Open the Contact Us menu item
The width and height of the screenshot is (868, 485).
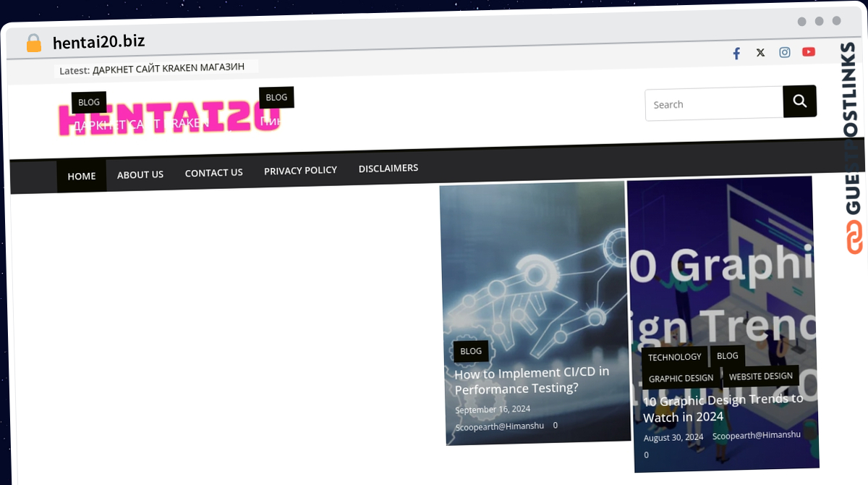(x=214, y=172)
